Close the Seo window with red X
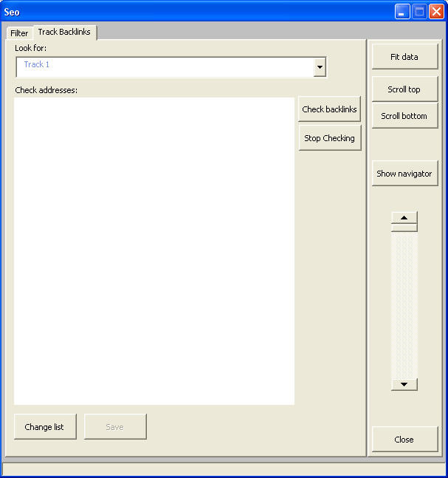448x478 pixels. (x=436, y=12)
